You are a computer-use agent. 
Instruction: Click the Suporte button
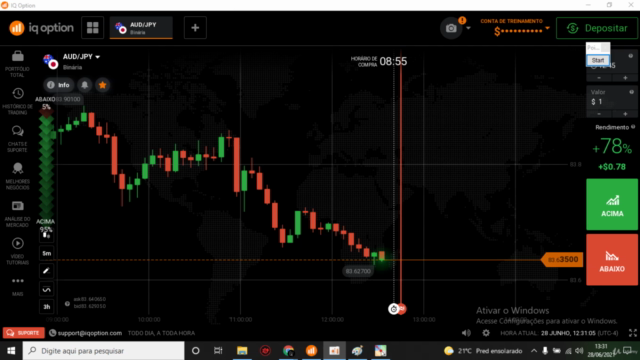point(23,333)
